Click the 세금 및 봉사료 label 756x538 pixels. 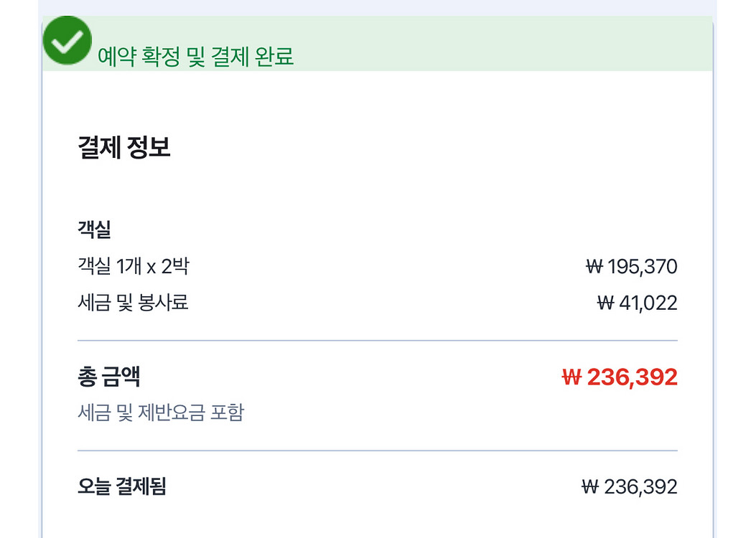click(x=133, y=303)
